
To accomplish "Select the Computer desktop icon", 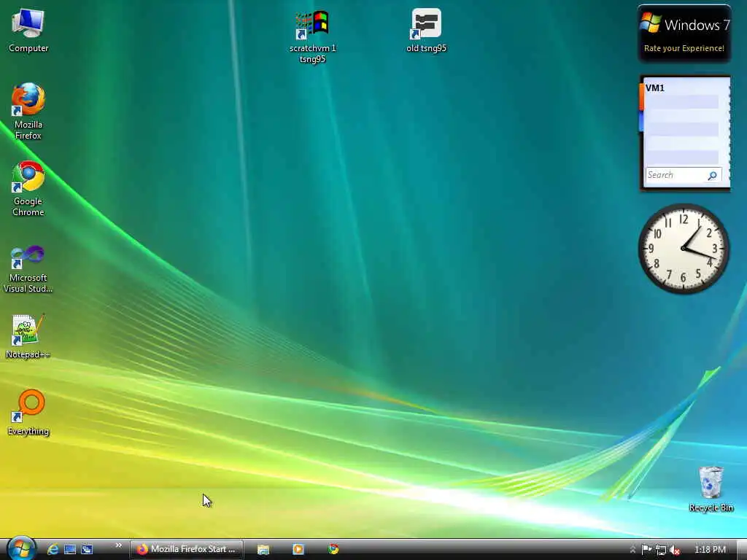I will [28, 31].
